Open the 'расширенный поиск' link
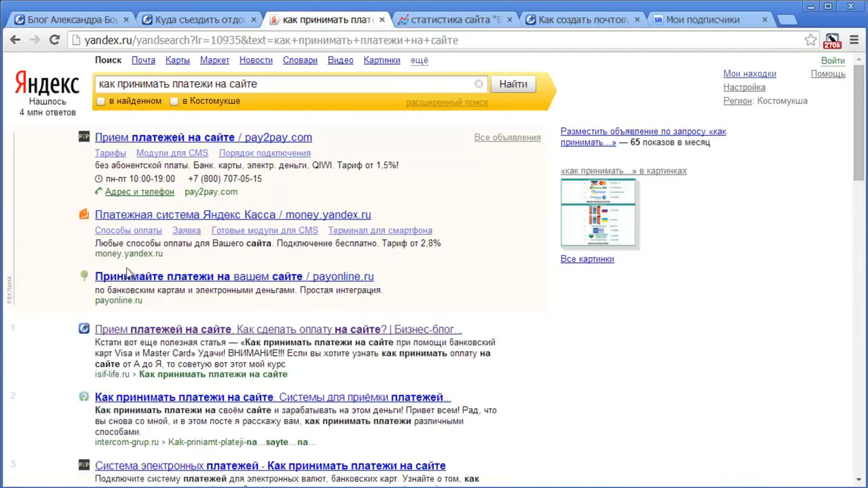The image size is (868, 488). (x=447, y=102)
